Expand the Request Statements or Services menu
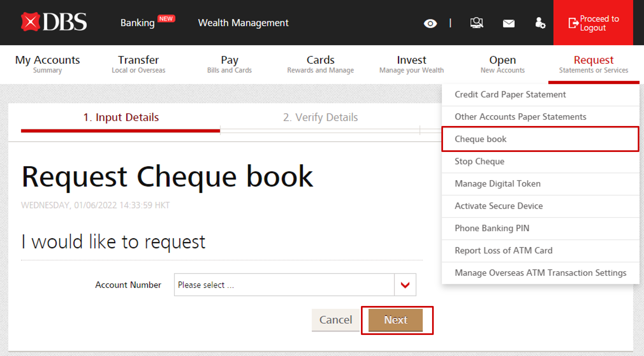The width and height of the screenshot is (644, 356). [x=593, y=64]
